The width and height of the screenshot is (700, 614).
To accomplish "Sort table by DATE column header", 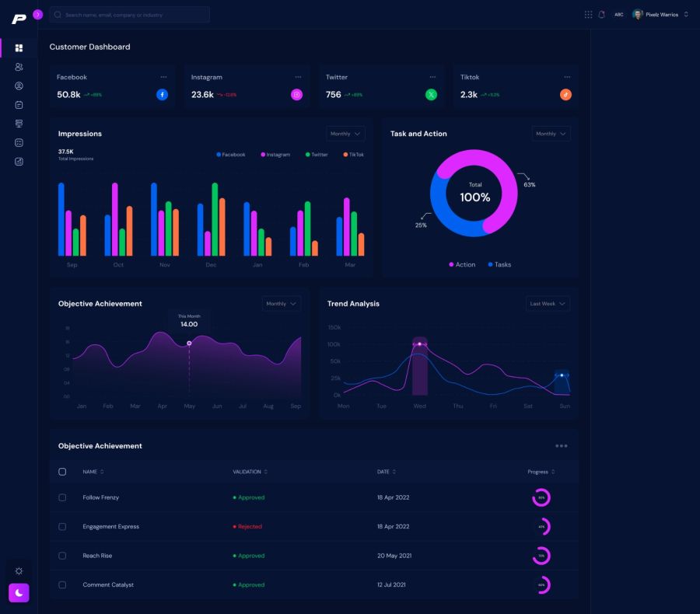I will click(x=387, y=472).
